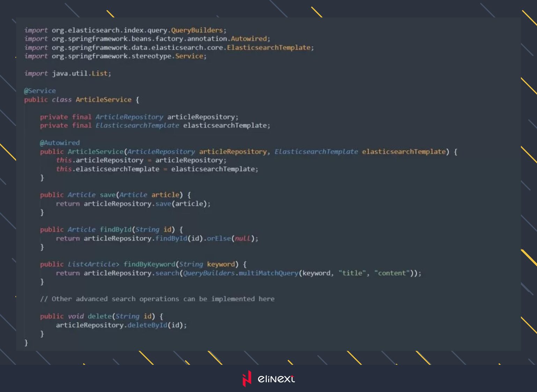537x392 pixels.
Task: Click the red Elinext logo icon
Action: [247, 378]
